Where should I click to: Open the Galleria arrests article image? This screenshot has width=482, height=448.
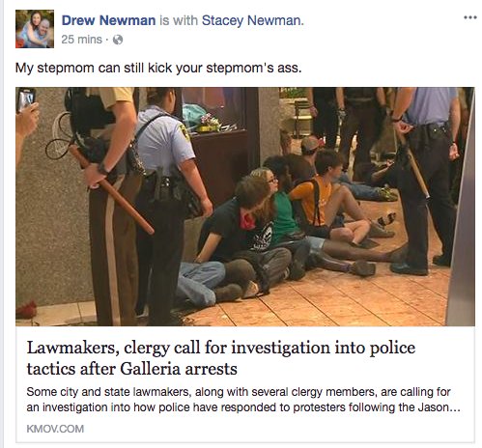coord(245,207)
